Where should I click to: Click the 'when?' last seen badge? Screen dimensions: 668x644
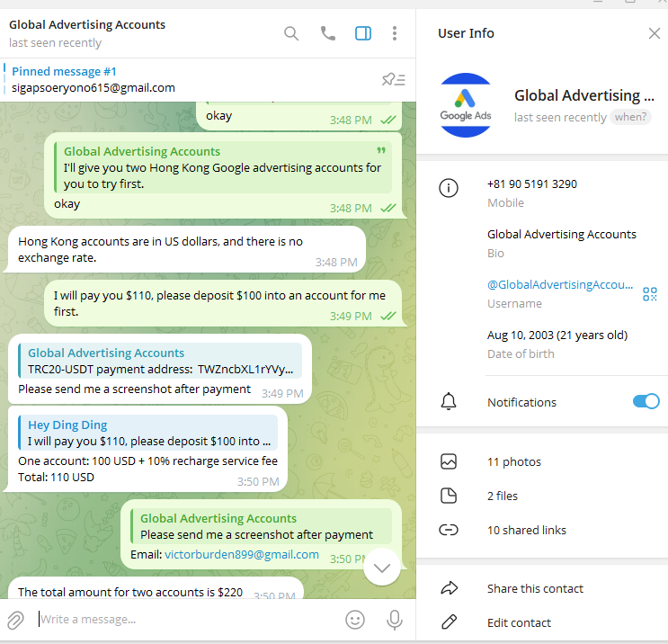pos(630,117)
